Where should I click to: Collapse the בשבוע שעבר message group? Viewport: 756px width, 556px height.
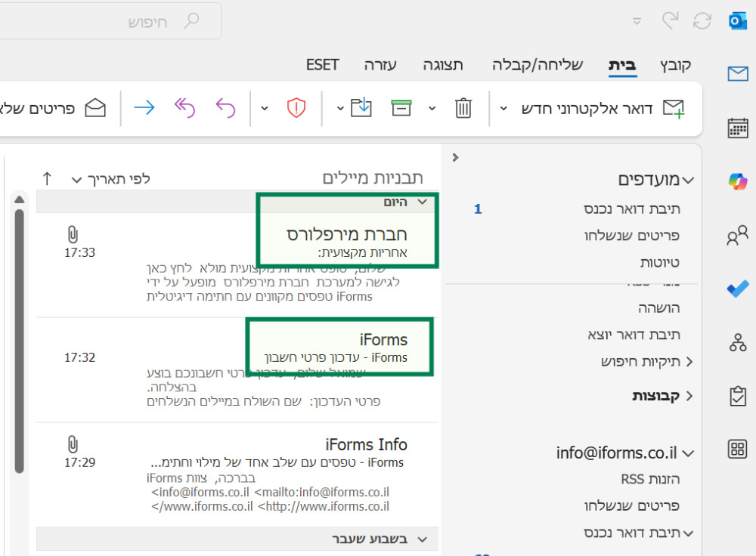[x=423, y=539]
